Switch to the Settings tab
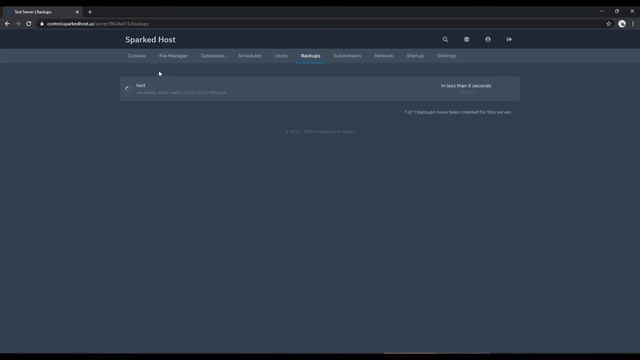Viewport: 640px width, 360px height. [x=447, y=56]
